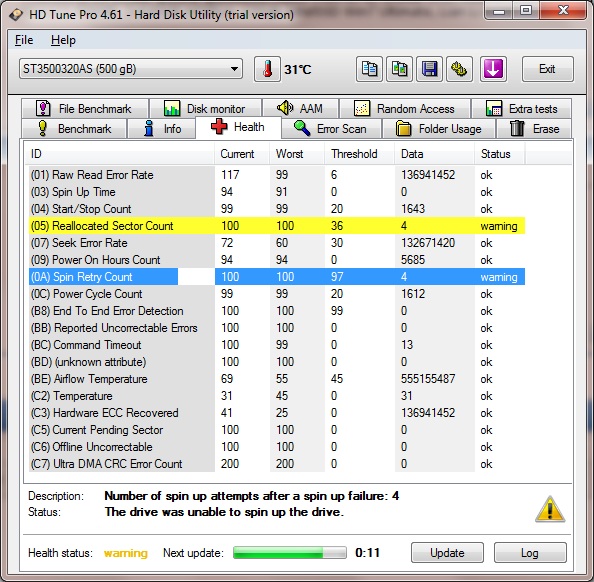Select the Seek Error Rate row
This screenshot has width=594, height=582.
(277, 243)
